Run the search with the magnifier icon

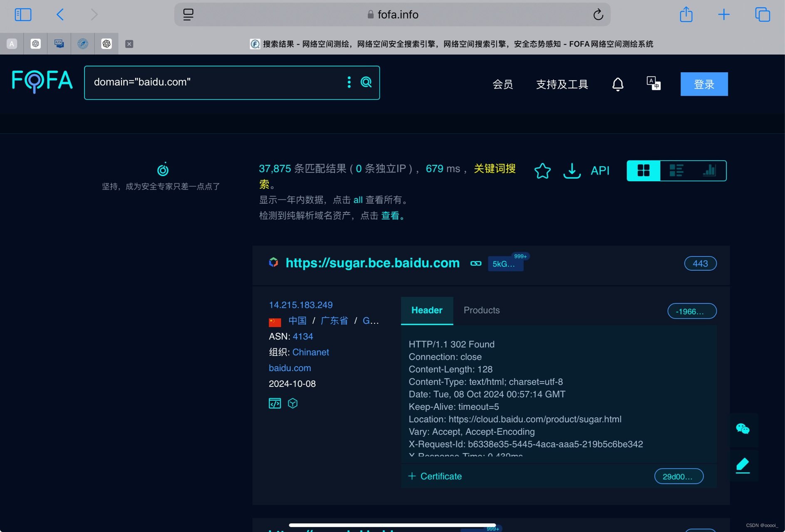(x=366, y=82)
